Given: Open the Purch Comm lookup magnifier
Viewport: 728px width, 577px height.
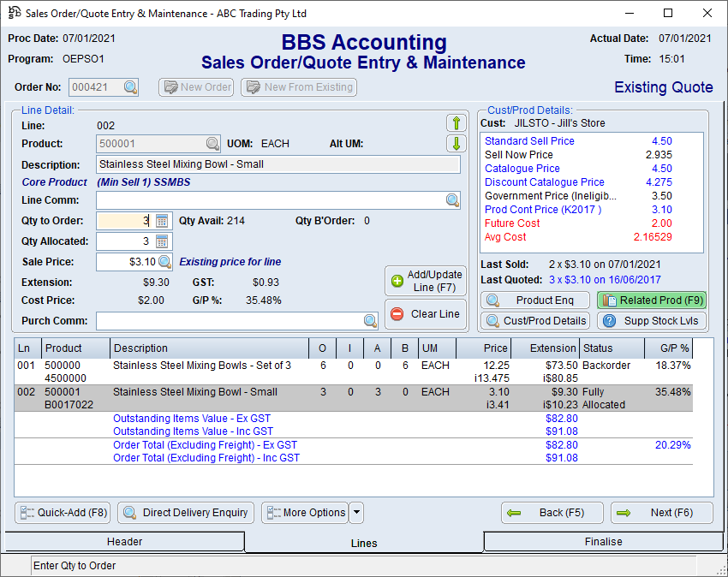Looking at the screenshot, I should click(368, 322).
